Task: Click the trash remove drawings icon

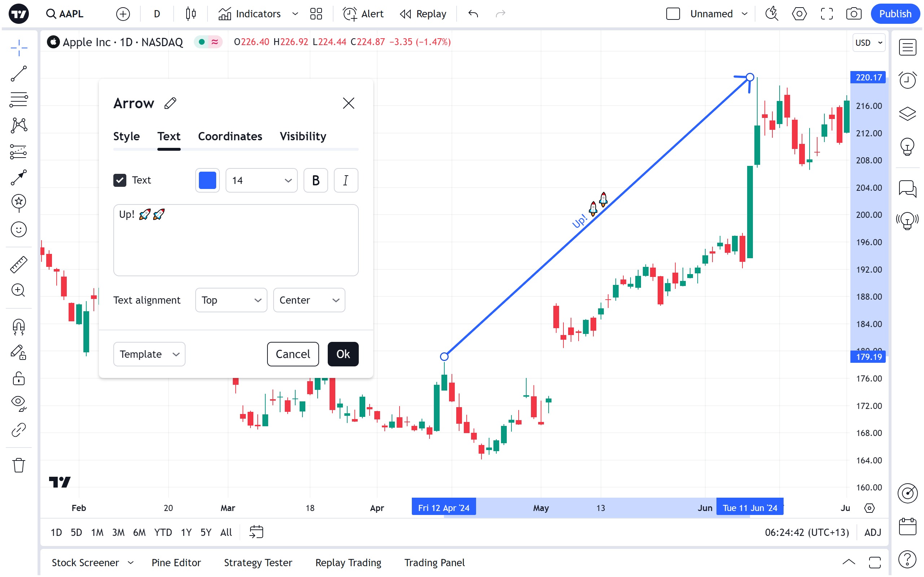Action: pyautogui.click(x=18, y=466)
